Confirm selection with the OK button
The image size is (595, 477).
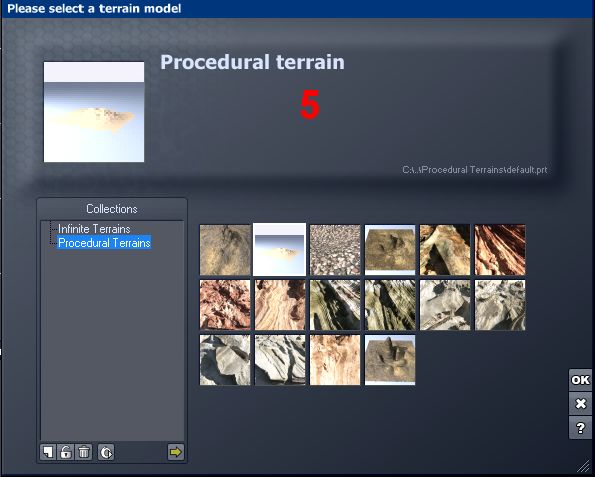click(x=580, y=380)
